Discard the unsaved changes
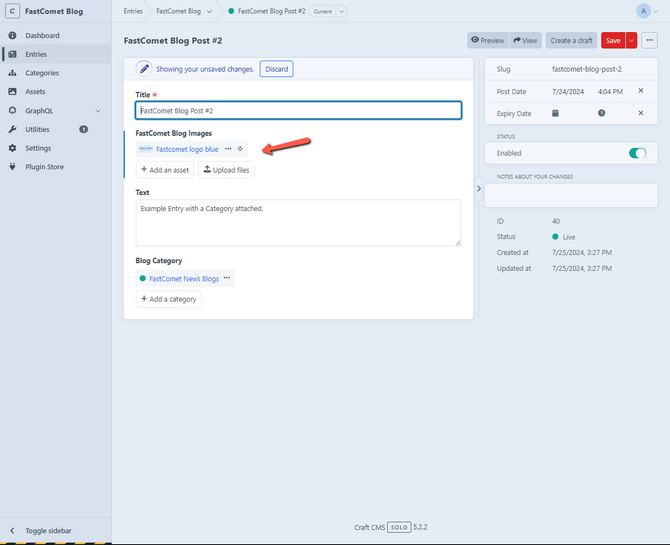Image resolution: width=670 pixels, height=545 pixels. [276, 69]
